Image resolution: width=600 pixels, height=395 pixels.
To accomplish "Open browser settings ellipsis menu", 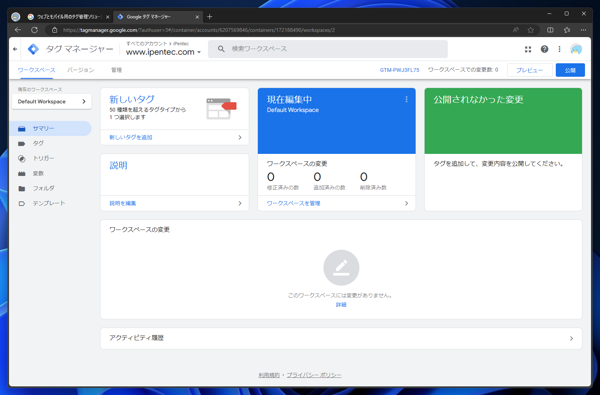I will click(x=583, y=30).
